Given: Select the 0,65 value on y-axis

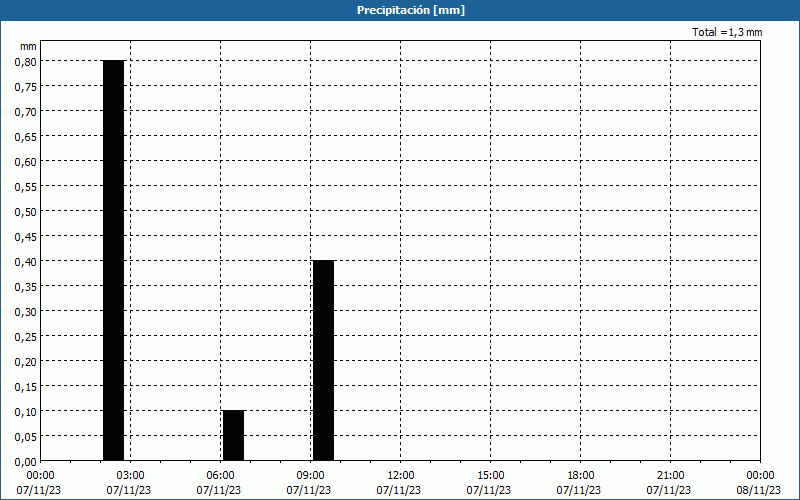Looking at the screenshot, I should (26, 137).
